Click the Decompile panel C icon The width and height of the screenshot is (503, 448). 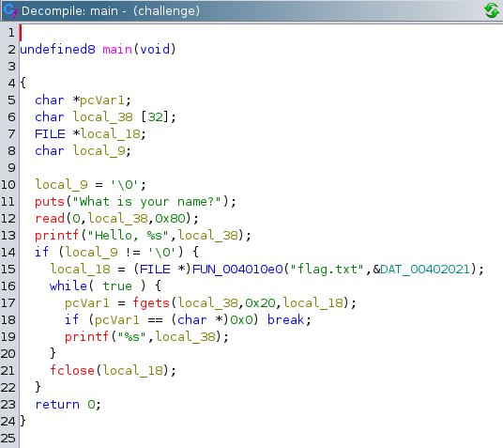10,10
